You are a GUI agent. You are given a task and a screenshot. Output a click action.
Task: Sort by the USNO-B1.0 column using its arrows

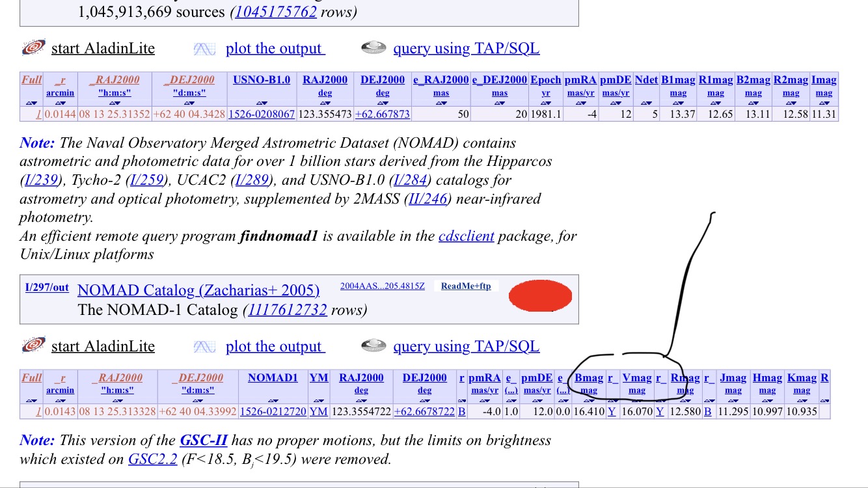point(262,103)
